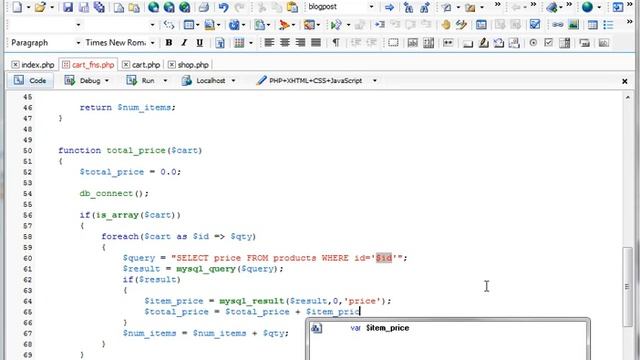This screenshot has height=360, width=640.
Task: Click the scrollbar up arrow
Action: (627, 97)
